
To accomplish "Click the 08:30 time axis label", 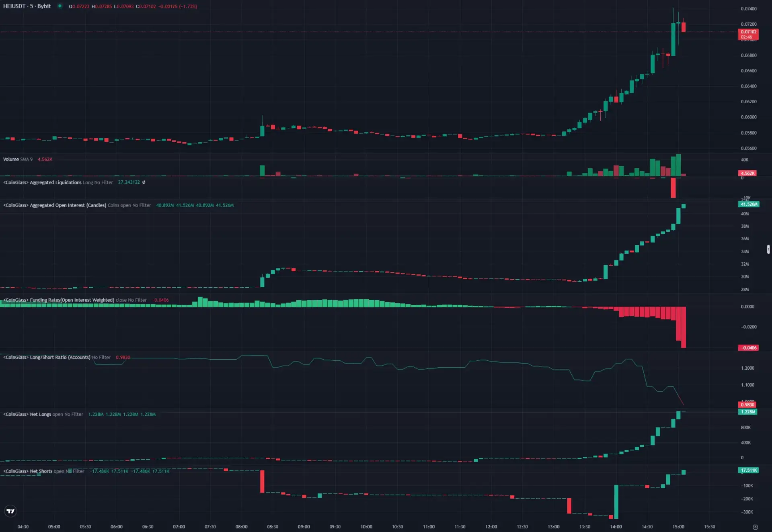I will (273, 527).
